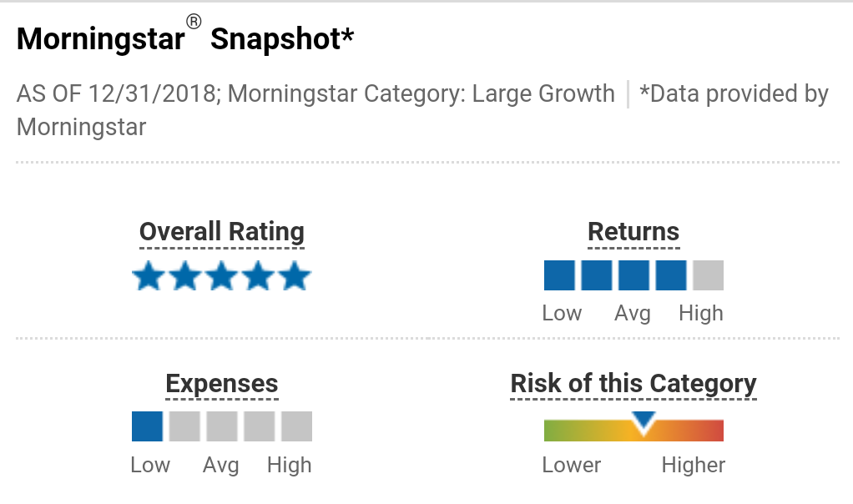Select the gray fifth Returns box
The width and height of the screenshot is (853, 504).
(708, 275)
